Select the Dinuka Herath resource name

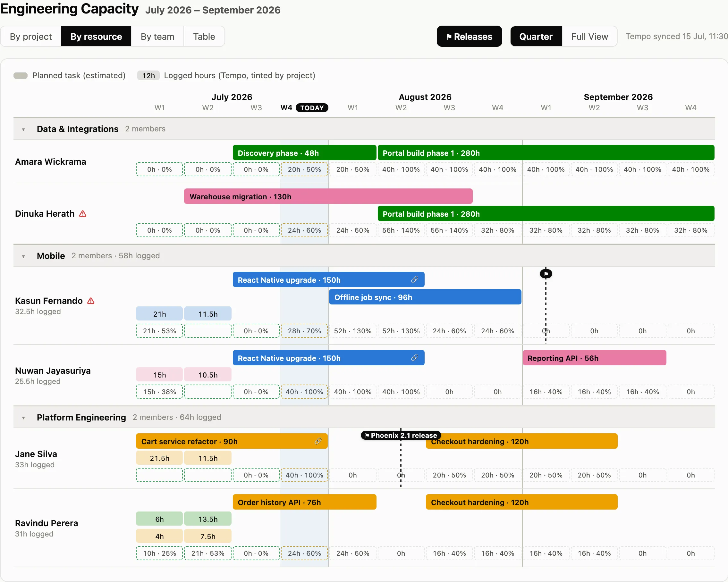(x=45, y=213)
